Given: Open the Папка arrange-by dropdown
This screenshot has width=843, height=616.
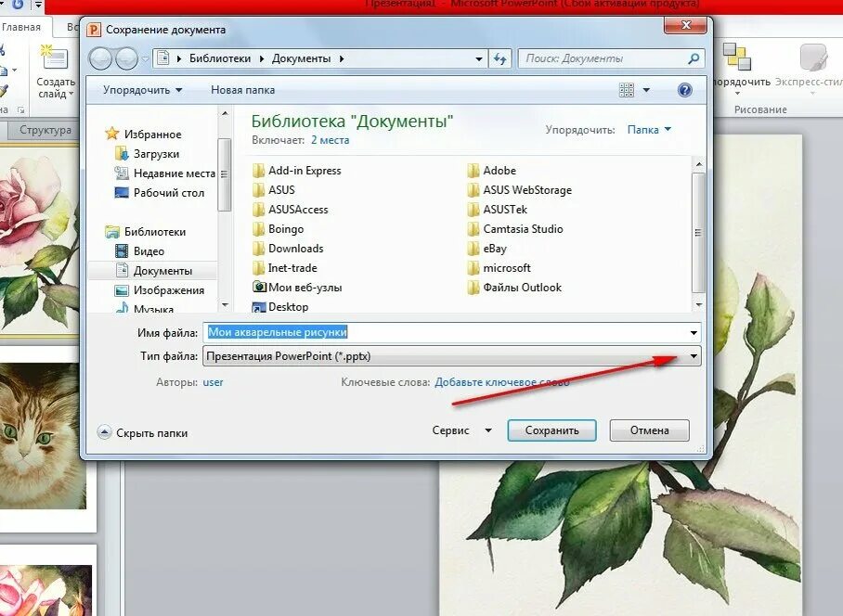Looking at the screenshot, I should [649, 130].
